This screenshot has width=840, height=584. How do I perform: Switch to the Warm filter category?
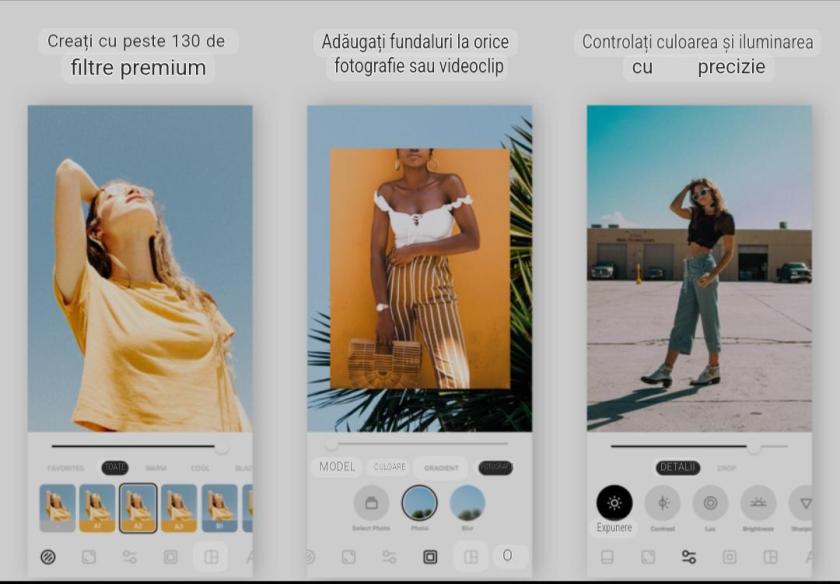(x=156, y=467)
